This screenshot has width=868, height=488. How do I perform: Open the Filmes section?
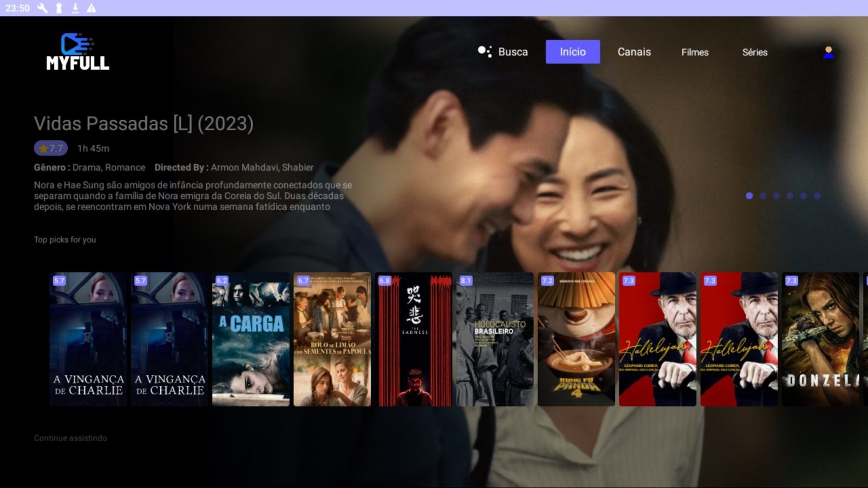(695, 52)
